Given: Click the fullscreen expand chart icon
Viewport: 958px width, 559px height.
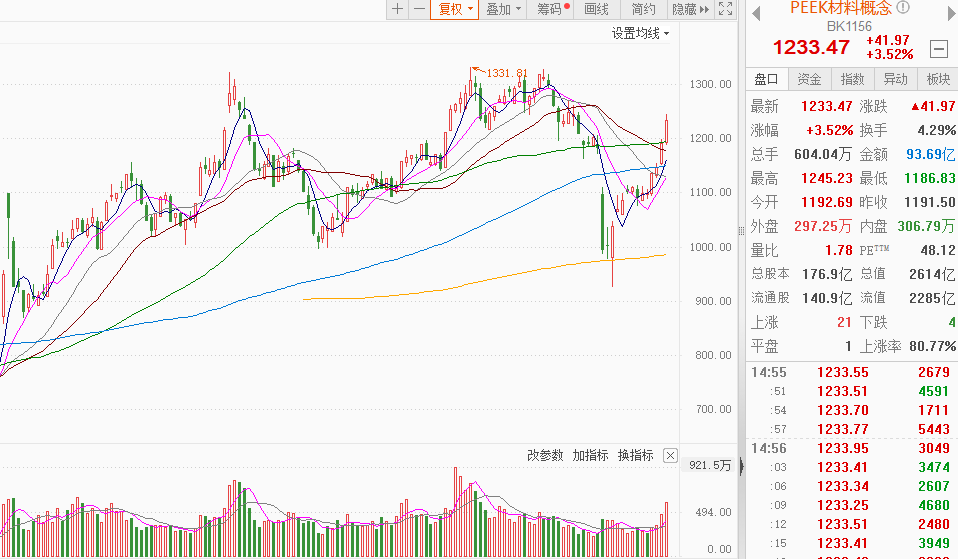Looking at the screenshot, I should coord(726,9).
